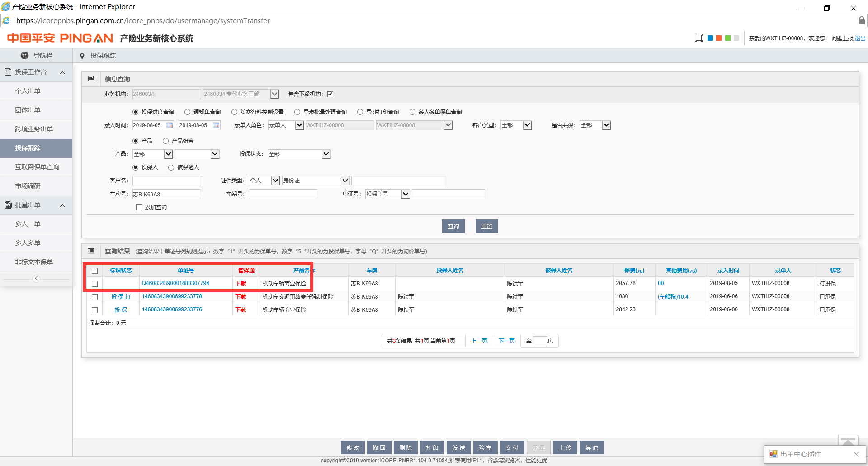Screen dimensions: 868x466
Task: Click the 客户名 input field
Action: coord(167,181)
